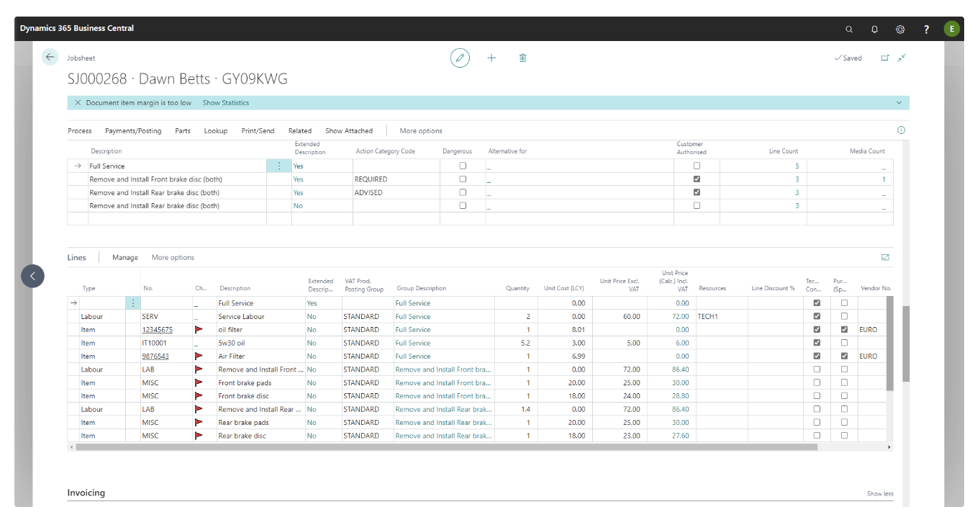Click the question mark help icon

pyautogui.click(x=926, y=29)
